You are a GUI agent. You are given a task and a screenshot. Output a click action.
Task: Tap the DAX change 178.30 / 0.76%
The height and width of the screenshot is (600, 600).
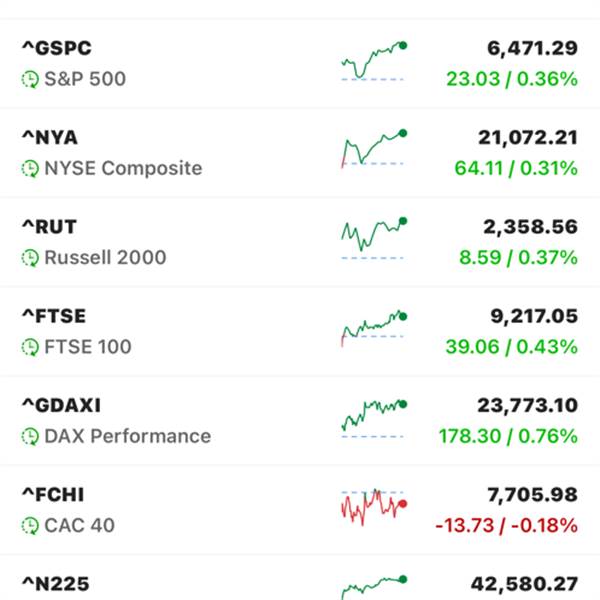click(508, 436)
